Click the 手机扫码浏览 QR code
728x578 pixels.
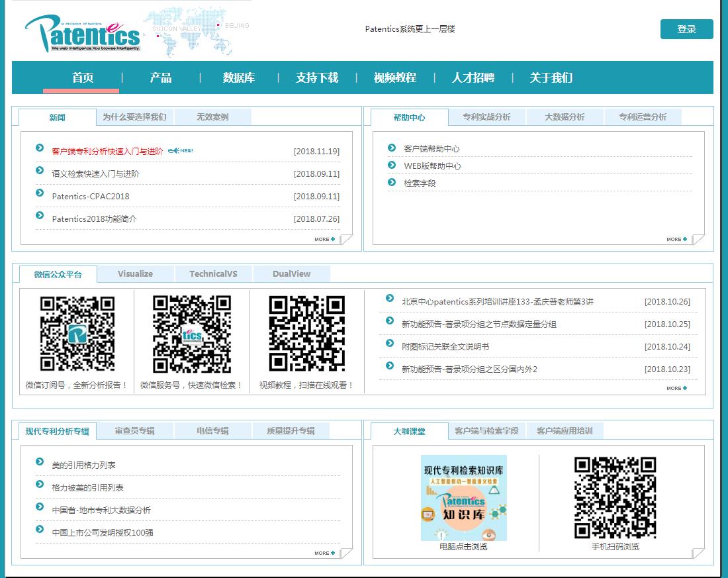[615, 497]
